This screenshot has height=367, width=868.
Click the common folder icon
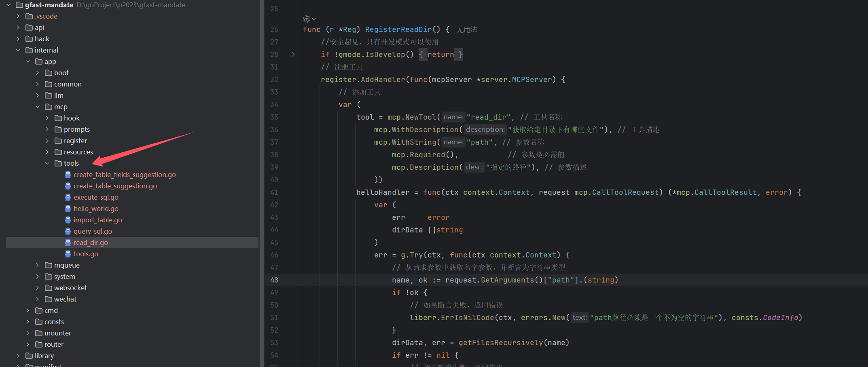click(x=49, y=84)
